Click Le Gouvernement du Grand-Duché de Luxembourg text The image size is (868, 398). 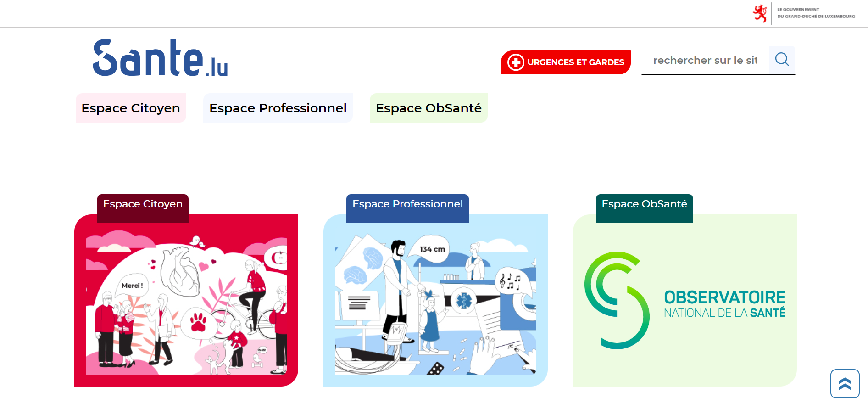816,13
